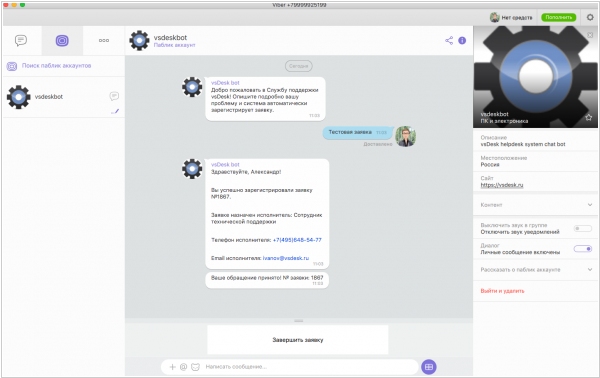
Task: Click the public account search icon
Action: (x=12, y=66)
